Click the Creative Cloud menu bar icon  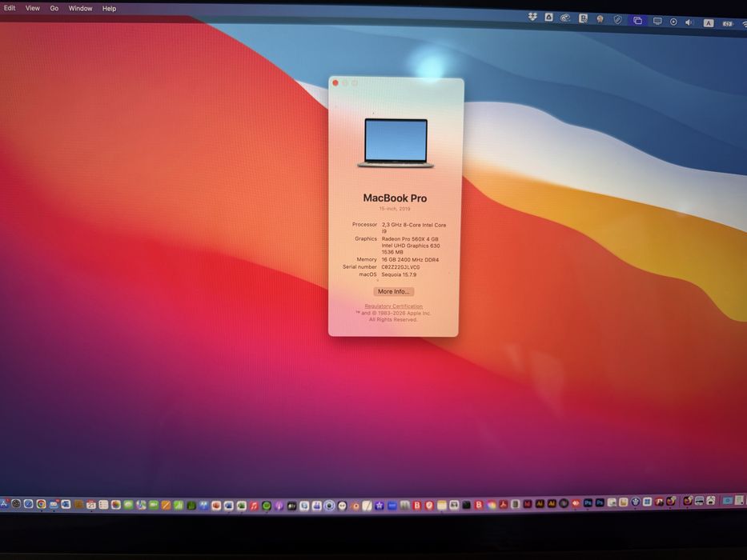[x=565, y=18]
